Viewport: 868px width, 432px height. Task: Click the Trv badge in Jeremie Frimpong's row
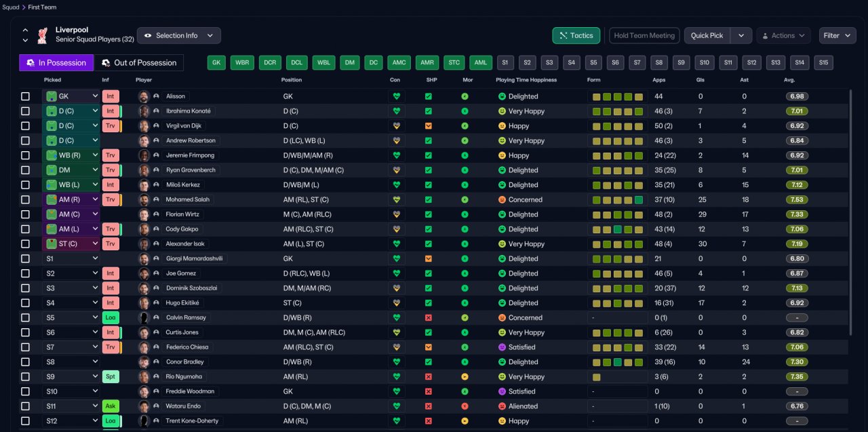[x=111, y=155]
